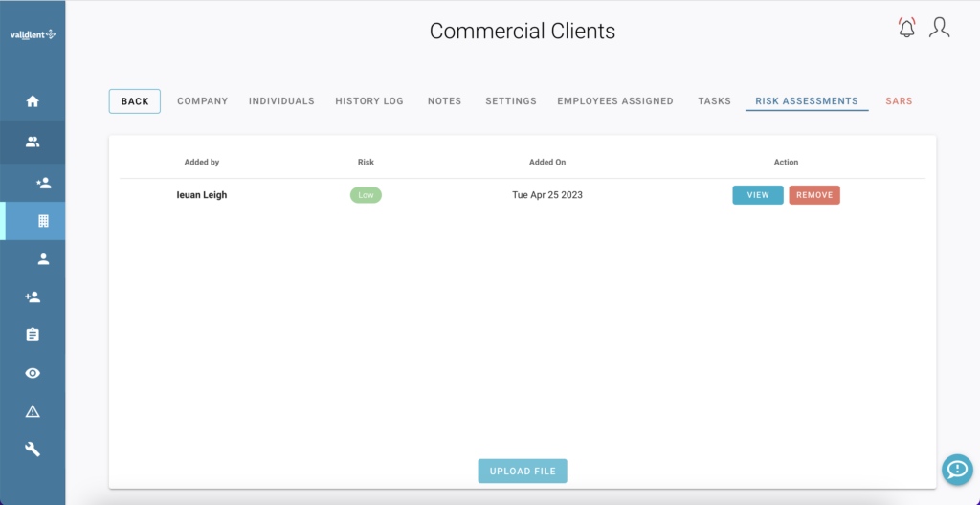Open the History Log tab
980x505 pixels.
(x=369, y=101)
